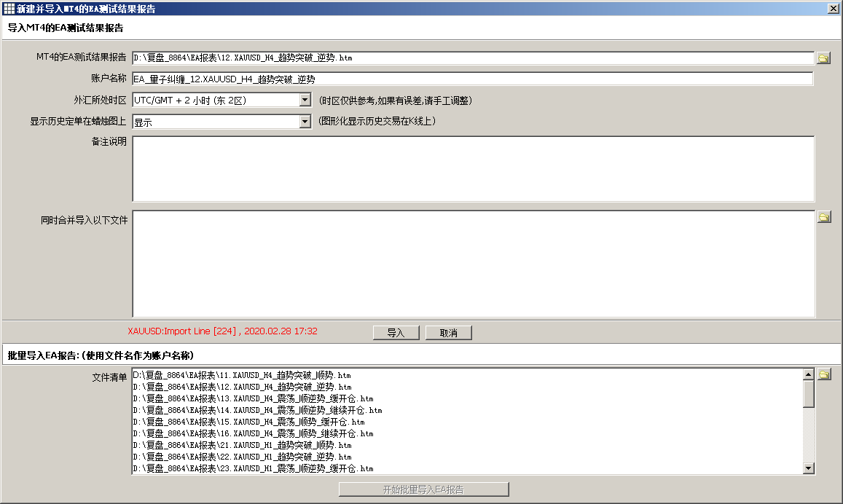Select 11.XAUUSD_H4_趋势突破_顺势.htm in file list

point(243,375)
